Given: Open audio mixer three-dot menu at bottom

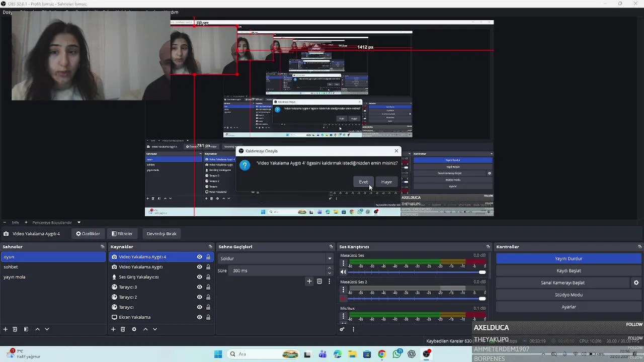Looking at the screenshot, I should coord(353,329).
